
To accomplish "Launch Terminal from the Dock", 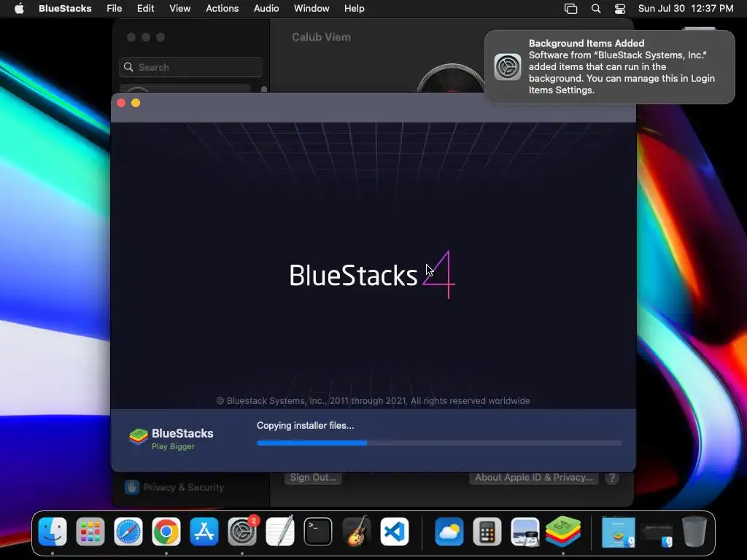I will click(x=318, y=532).
